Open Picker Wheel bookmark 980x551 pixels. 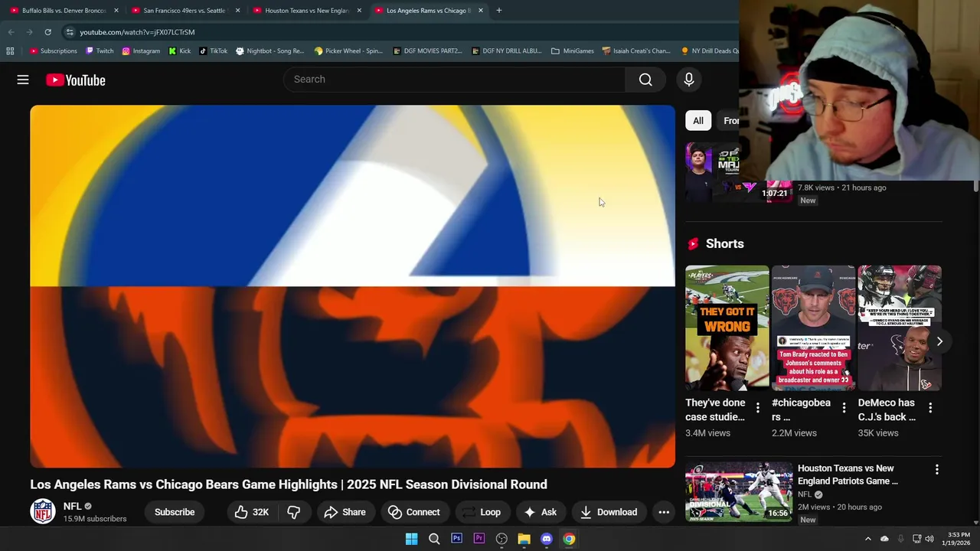(348, 51)
